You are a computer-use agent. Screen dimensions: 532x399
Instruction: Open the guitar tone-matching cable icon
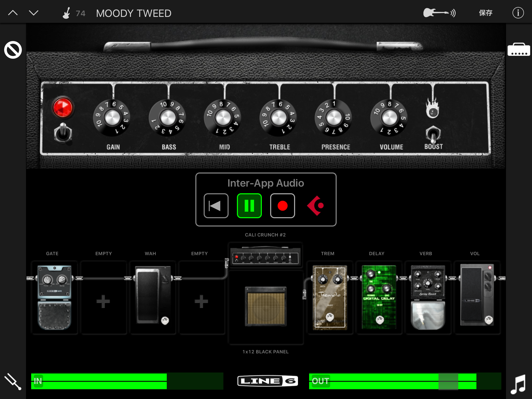tap(439, 13)
